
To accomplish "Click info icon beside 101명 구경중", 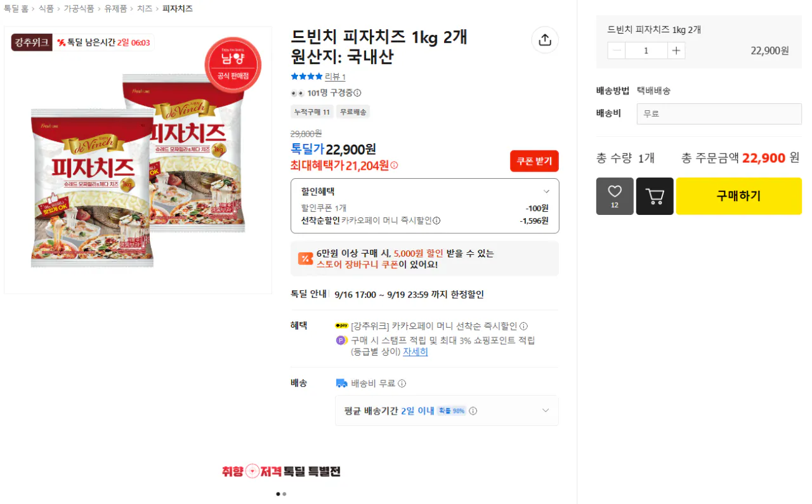I will point(357,93).
